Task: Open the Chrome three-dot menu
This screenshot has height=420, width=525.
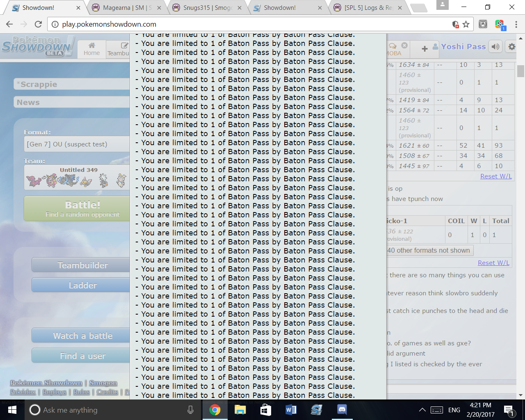Action: point(516,24)
